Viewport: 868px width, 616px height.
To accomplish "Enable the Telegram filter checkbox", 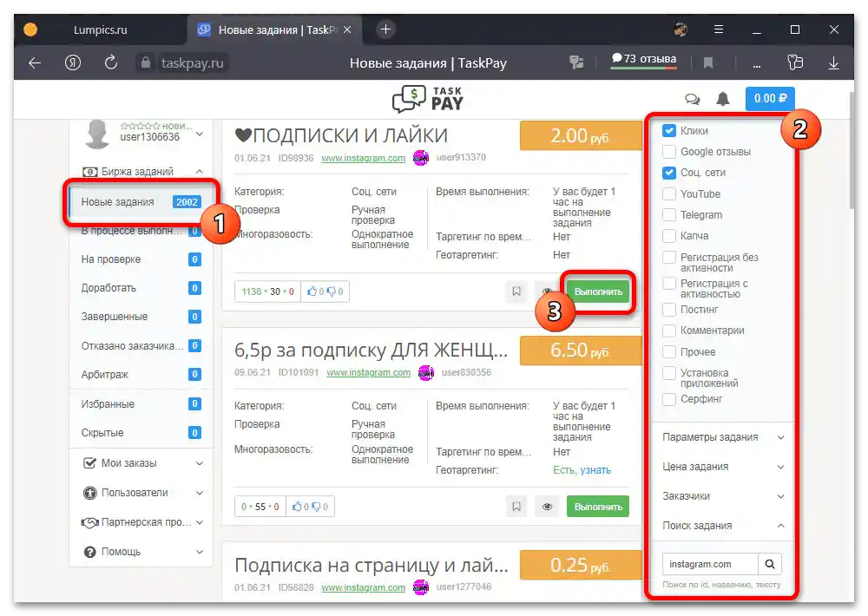I will pos(669,215).
